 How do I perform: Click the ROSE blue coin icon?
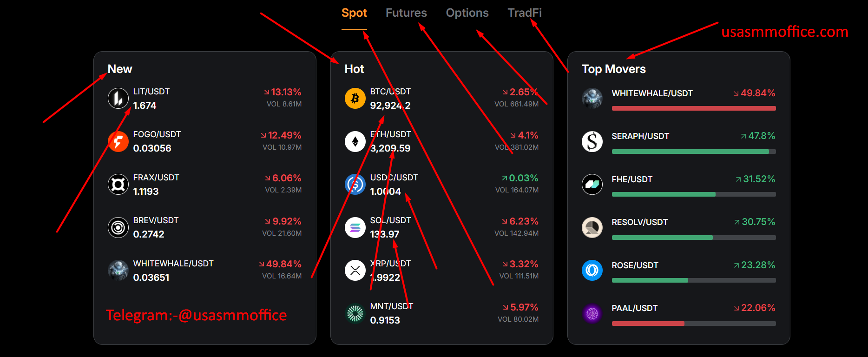point(592,271)
